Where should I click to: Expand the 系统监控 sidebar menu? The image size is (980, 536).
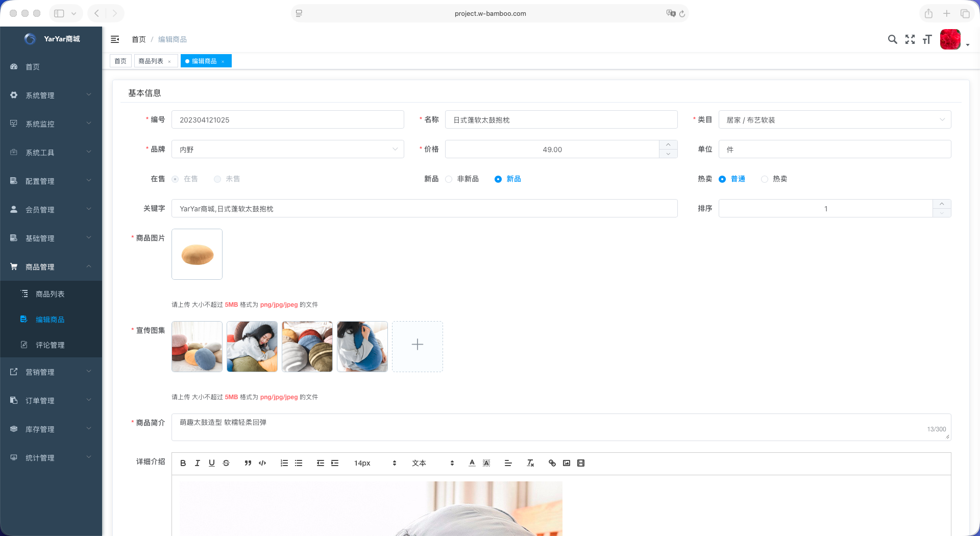click(x=51, y=124)
